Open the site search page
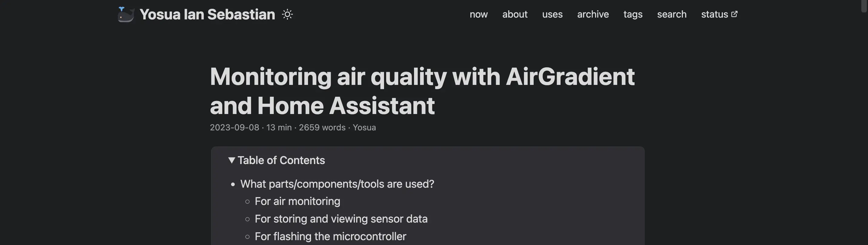868x245 pixels. [671, 15]
